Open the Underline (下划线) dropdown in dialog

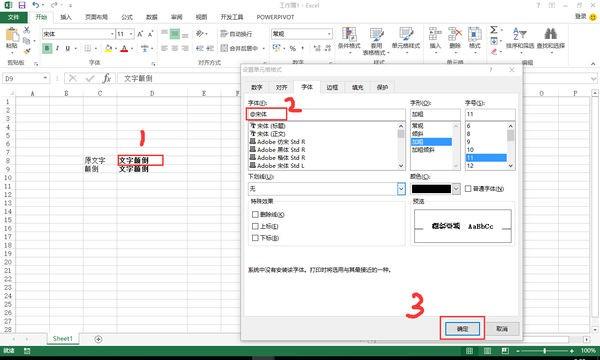(x=401, y=189)
